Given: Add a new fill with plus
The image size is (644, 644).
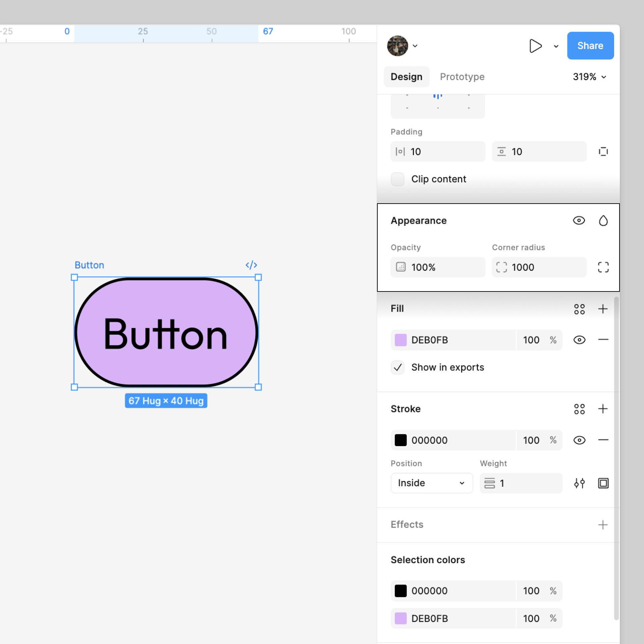Looking at the screenshot, I should [x=603, y=309].
